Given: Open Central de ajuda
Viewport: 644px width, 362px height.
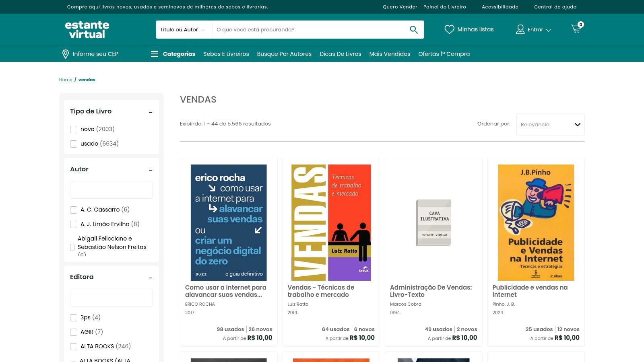Looking at the screenshot, I should coord(555,7).
